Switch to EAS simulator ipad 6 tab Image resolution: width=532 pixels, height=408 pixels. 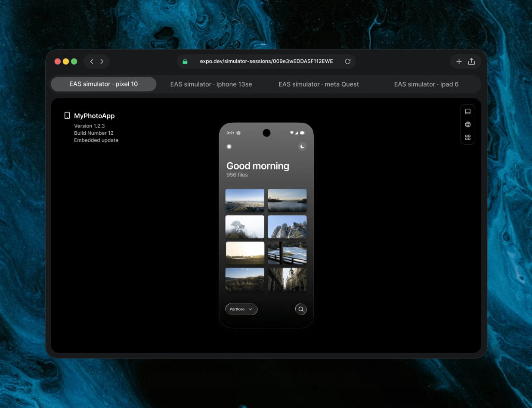[x=427, y=84]
